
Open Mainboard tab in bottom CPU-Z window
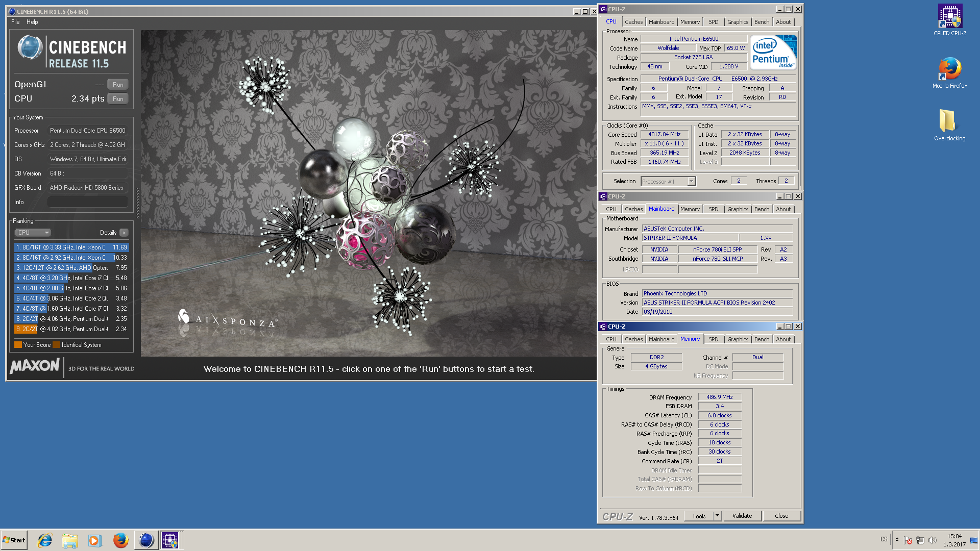click(x=661, y=339)
